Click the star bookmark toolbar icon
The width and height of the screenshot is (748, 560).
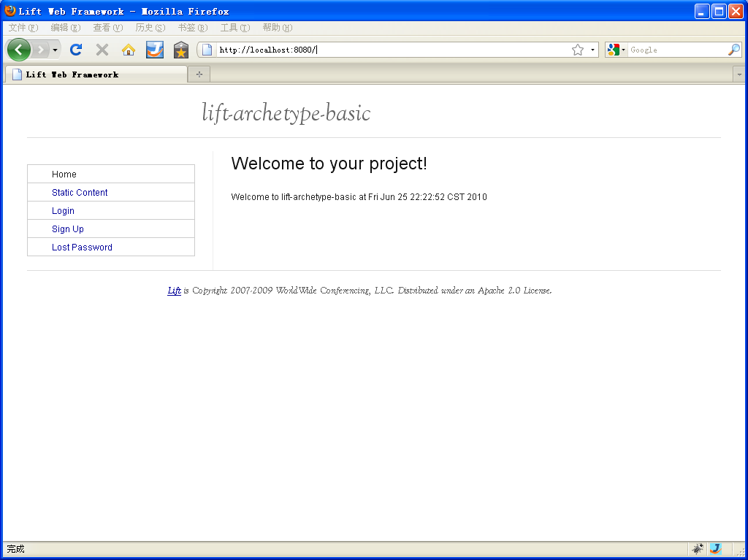click(181, 50)
